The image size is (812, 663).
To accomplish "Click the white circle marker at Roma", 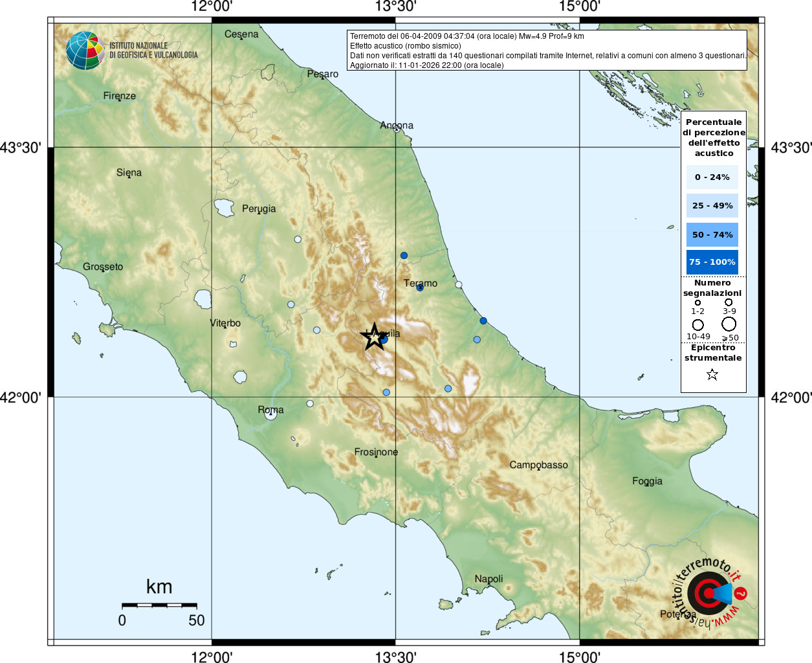I will pos(271,414).
